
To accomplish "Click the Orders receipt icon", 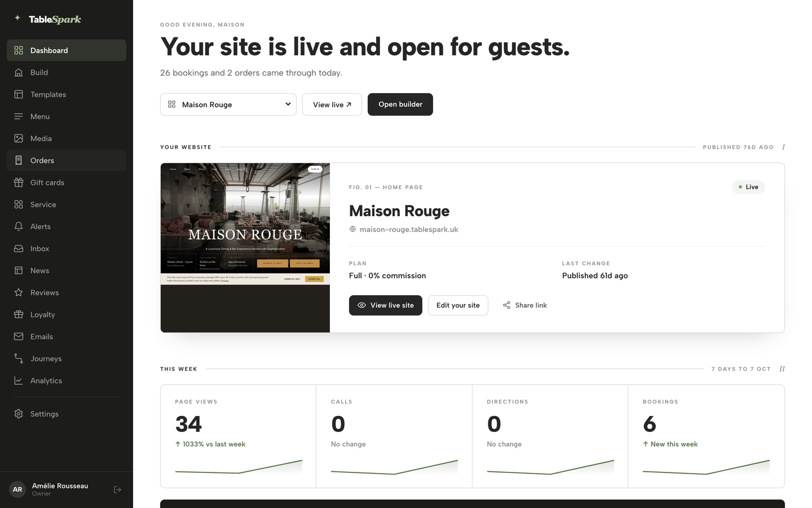I will [19, 160].
